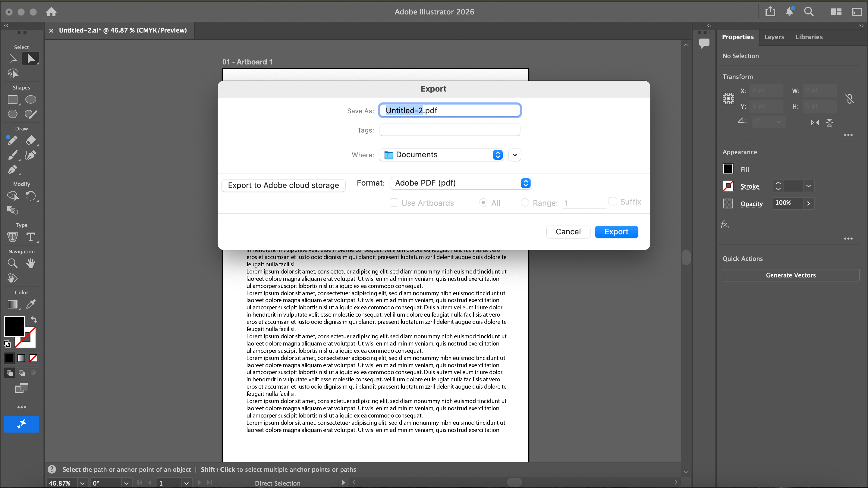Select the Eyedropper tool
Screen dimensions: 868x488
pos(30,305)
